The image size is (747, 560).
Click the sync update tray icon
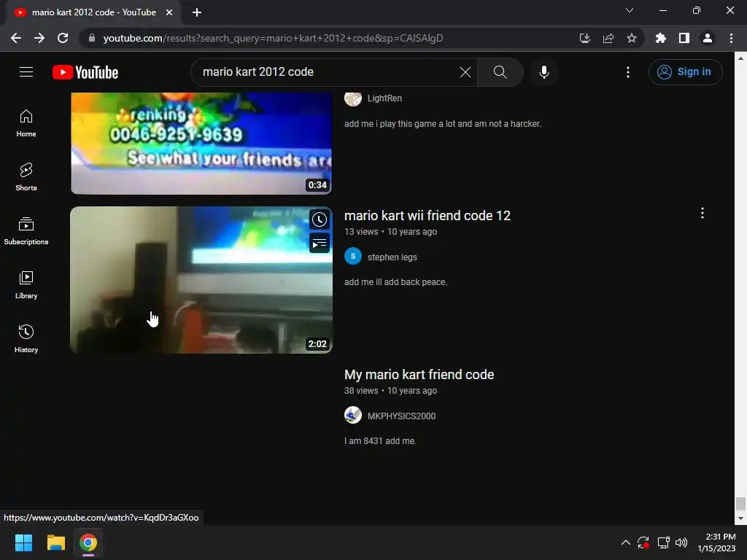pos(643,542)
